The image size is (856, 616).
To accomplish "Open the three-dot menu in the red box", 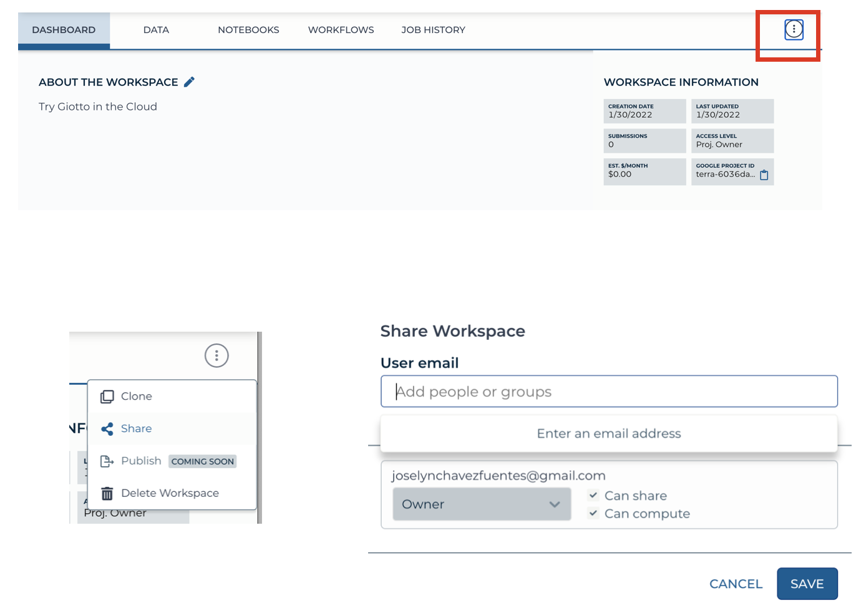I will click(x=793, y=29).
